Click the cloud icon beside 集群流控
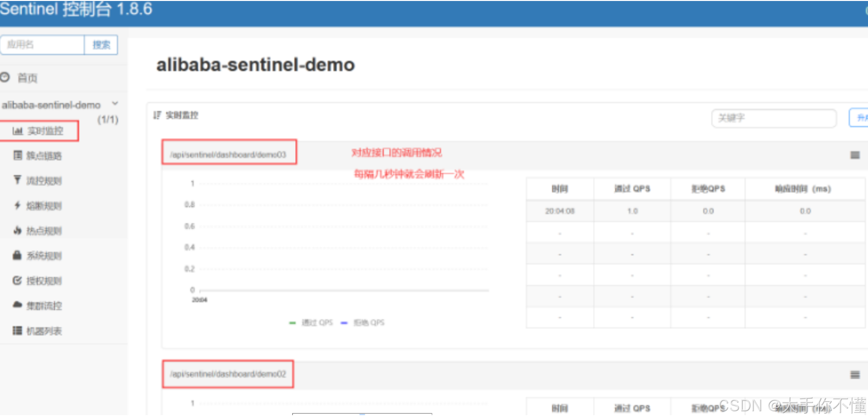Screen dimensions: 868x420 click(x=18, y=305)
